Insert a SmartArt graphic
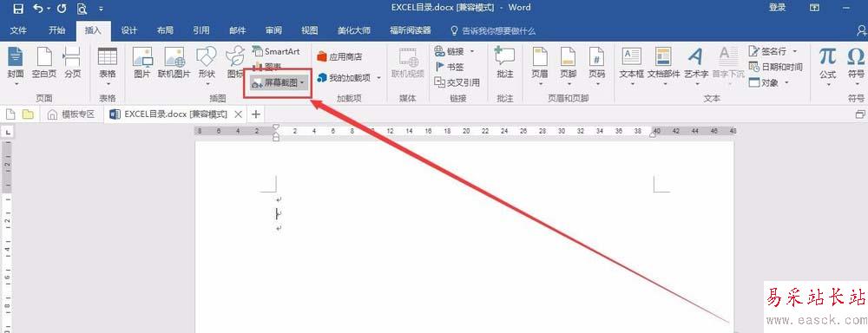 click(276, 51)
